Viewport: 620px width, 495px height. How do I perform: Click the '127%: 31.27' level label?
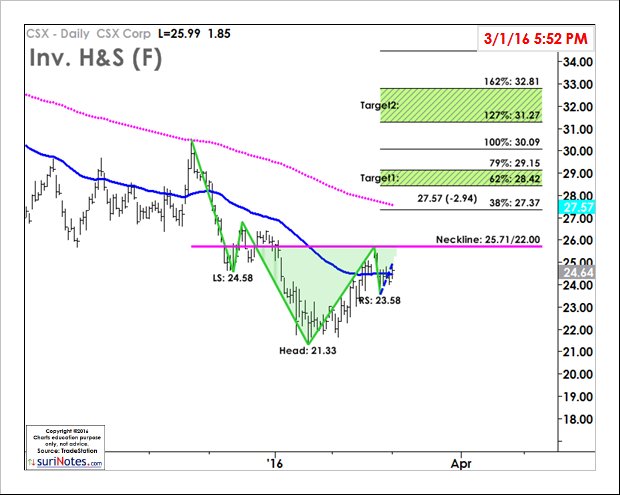(512, 115)
